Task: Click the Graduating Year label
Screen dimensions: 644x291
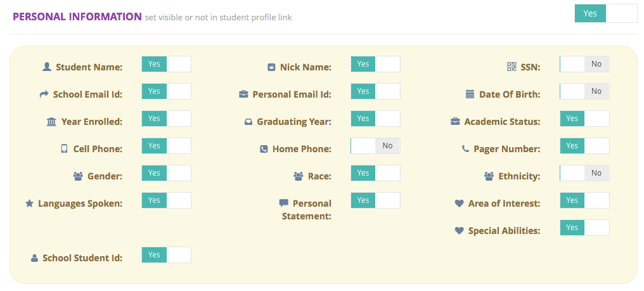Action: 294,121
